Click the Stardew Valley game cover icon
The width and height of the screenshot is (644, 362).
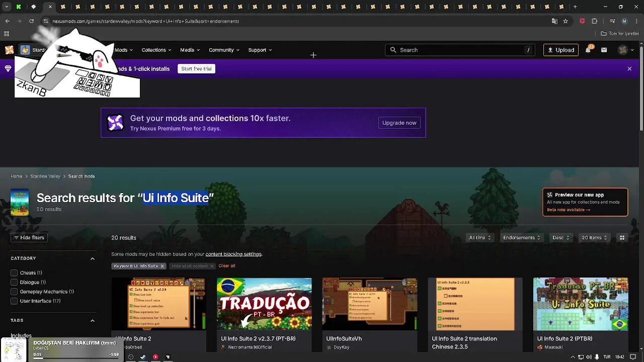click(x=20, y=202)
